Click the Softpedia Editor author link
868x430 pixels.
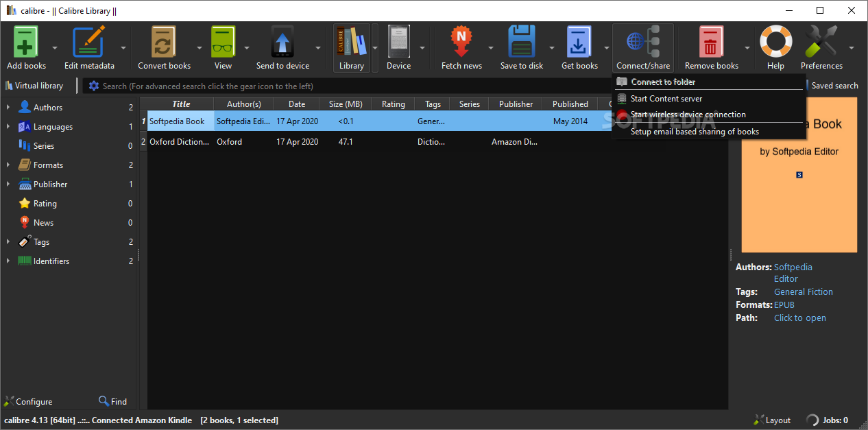coord(793,273)
